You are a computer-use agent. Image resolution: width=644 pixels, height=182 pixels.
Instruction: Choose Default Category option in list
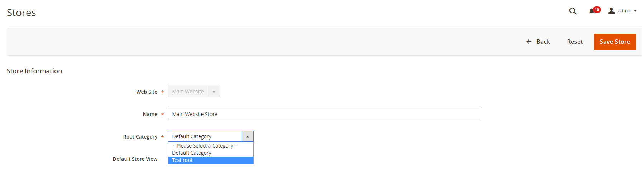pyautogui.click(x=211, y=153)
